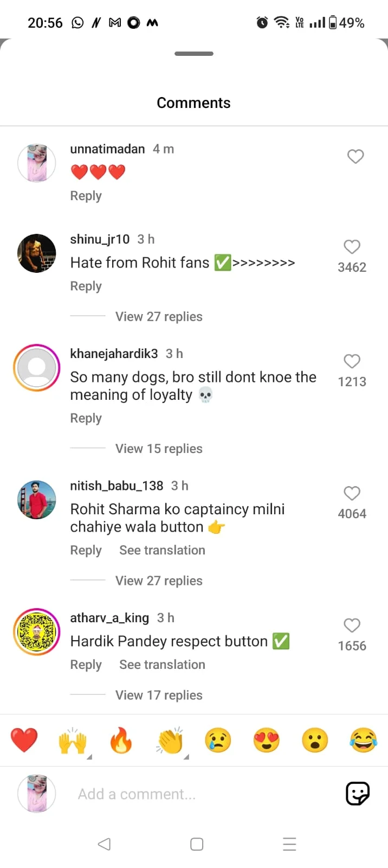Expand 17 replies under atharv_a_king's comment
Viewport: 388px width, 868px height.
point(159,695)
